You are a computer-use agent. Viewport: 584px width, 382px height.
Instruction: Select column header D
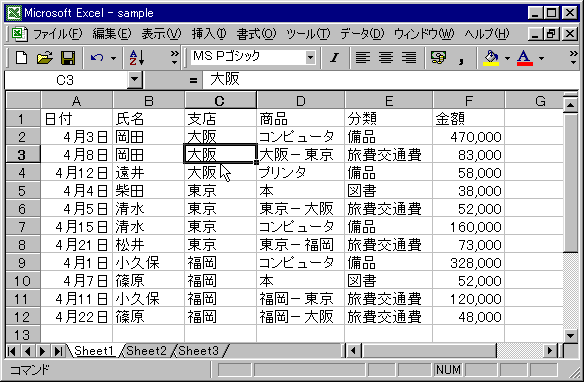pos(301,101)
